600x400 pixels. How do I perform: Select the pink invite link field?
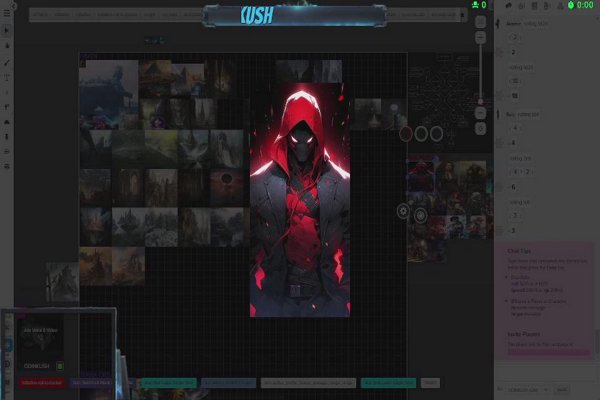click(548, 352)
